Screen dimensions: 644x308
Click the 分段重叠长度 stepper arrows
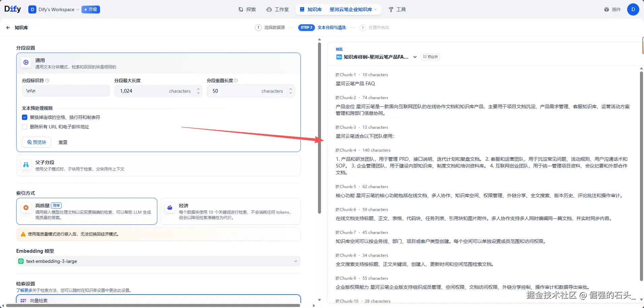(291, 91)
